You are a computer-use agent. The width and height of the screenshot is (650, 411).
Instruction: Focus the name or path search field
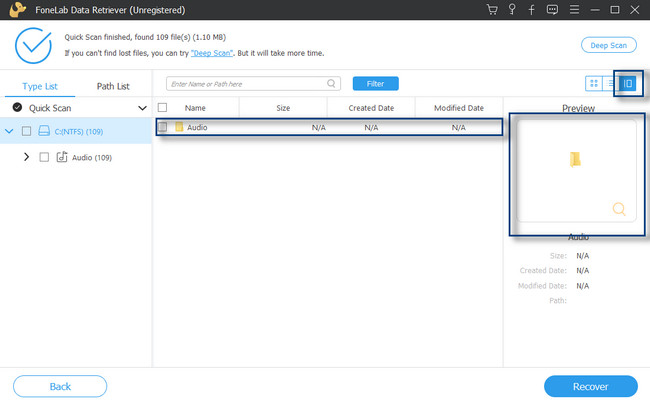pyautogui.click(x=253, y=83)
